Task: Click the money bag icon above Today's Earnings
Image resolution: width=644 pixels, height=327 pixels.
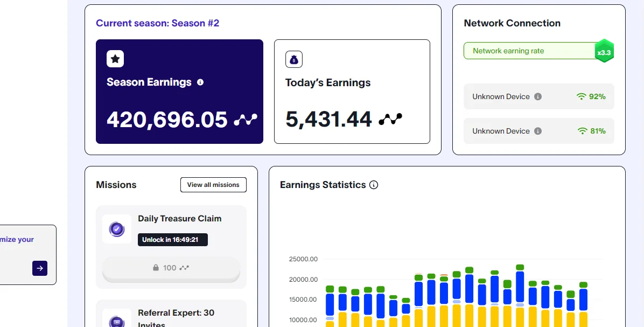Action: (294, 59)
